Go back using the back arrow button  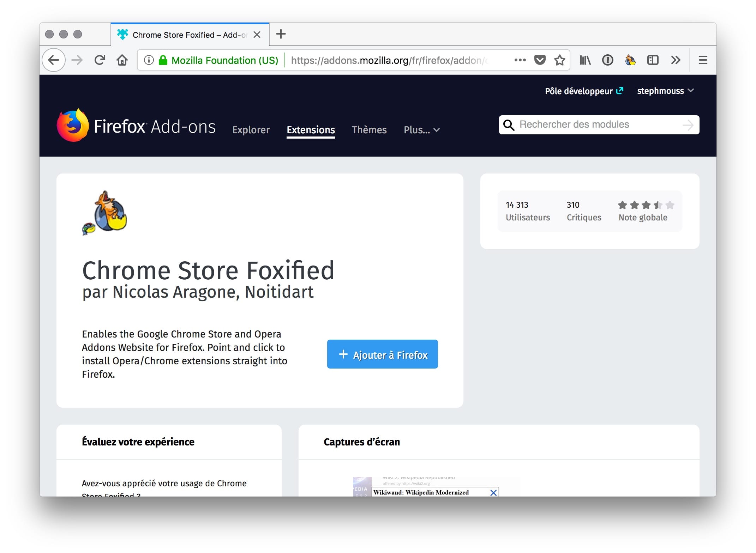pyautogui.click(x=54, y=60)
